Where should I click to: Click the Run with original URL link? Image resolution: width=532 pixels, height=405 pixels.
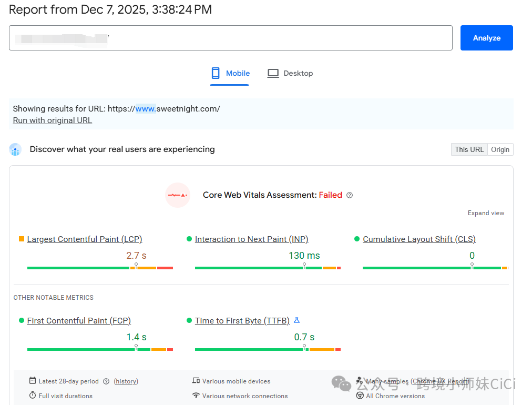pos(53,120)
